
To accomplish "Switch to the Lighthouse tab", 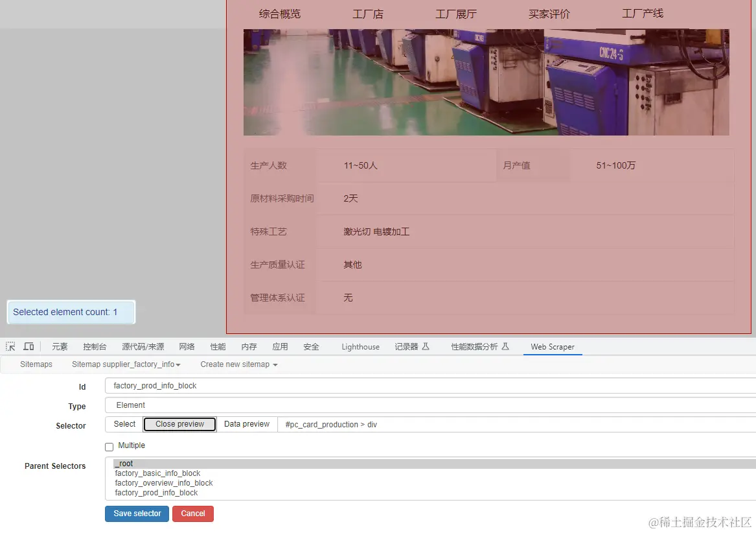I will (x=360, y=346).
